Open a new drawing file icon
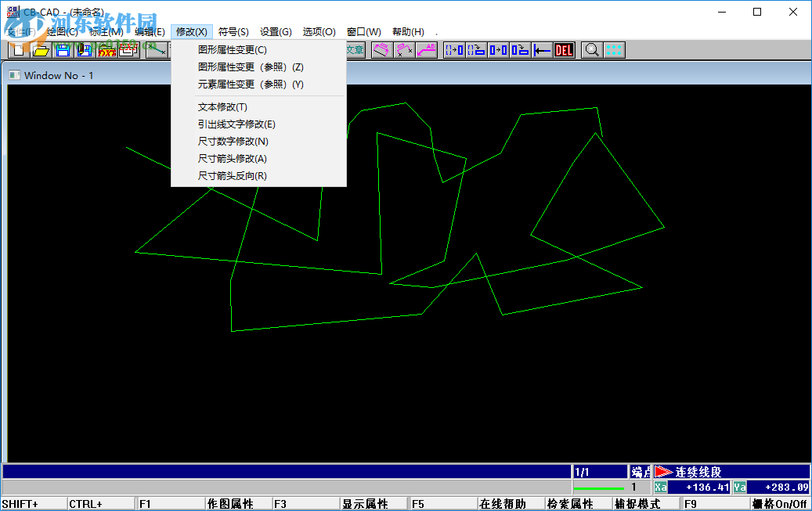812x511 pixels. (17, 49)
